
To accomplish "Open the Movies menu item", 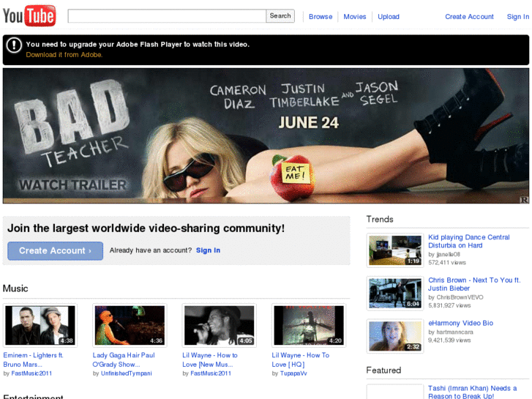I will 355,17.
